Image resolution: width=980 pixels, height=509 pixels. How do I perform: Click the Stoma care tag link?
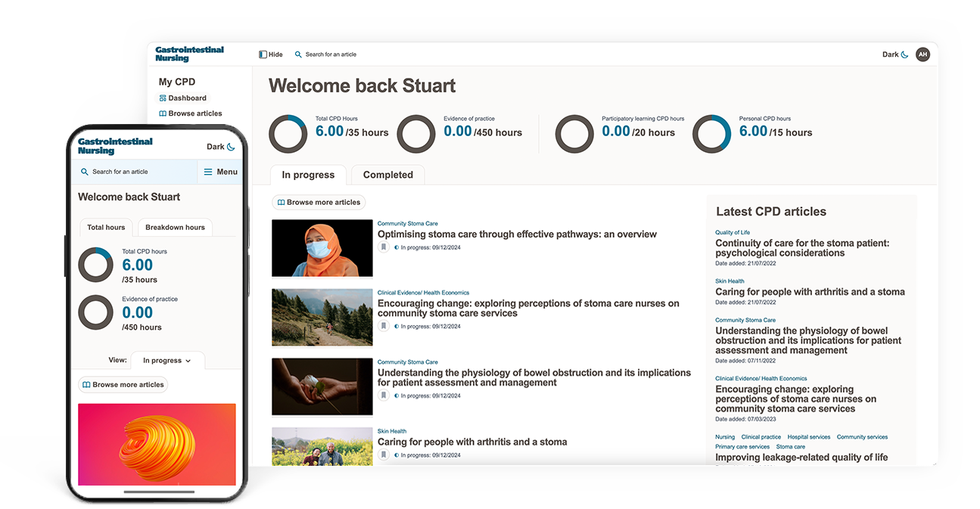[792, 447]
